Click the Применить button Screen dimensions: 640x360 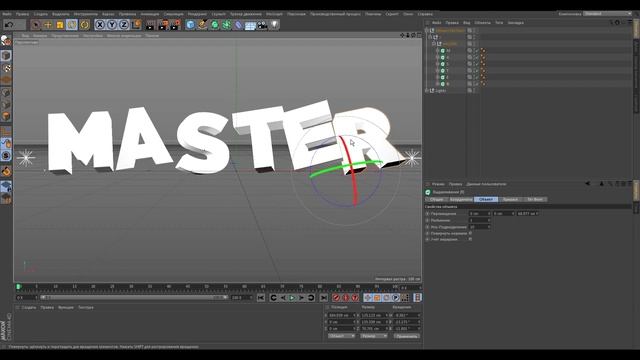point(407,336)
